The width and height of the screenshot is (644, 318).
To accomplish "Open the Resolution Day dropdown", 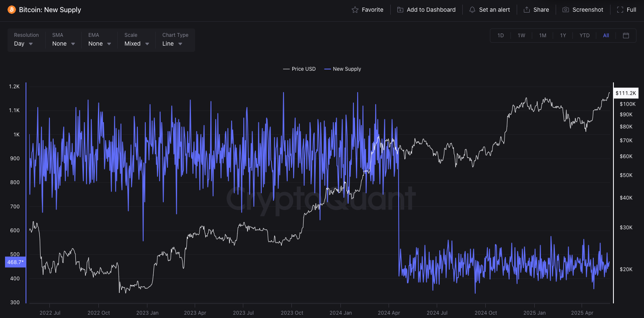I will [x=24, y=44].
